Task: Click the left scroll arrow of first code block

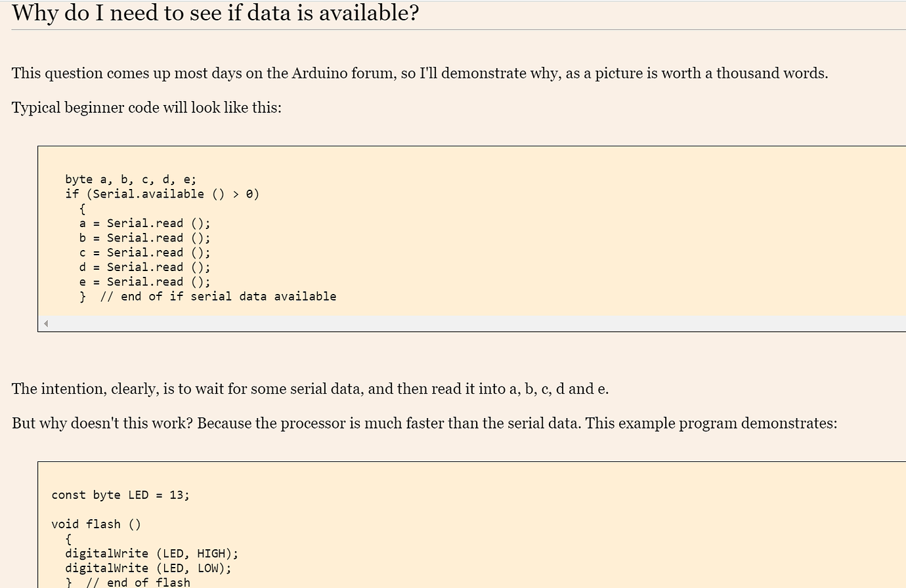Action: [x=45, y=324]
